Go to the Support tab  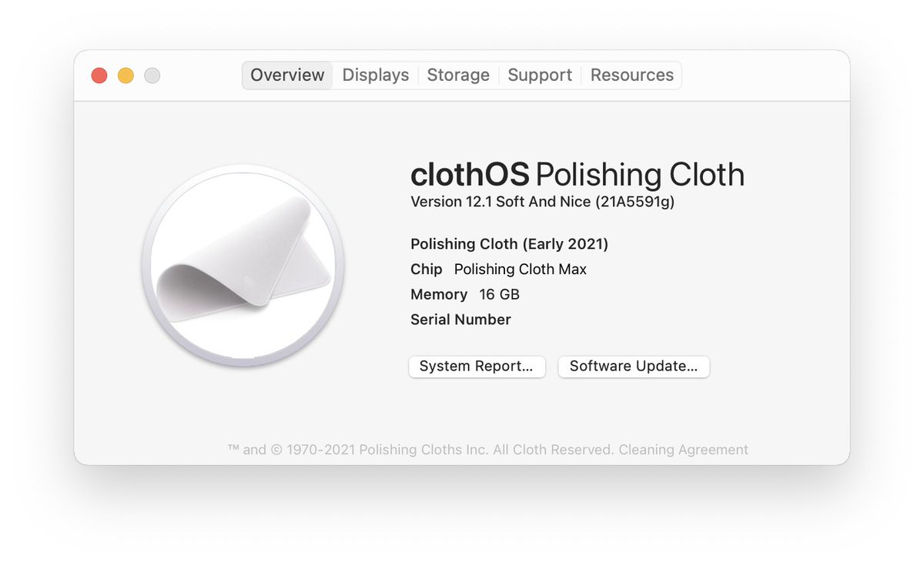point(540,75)
